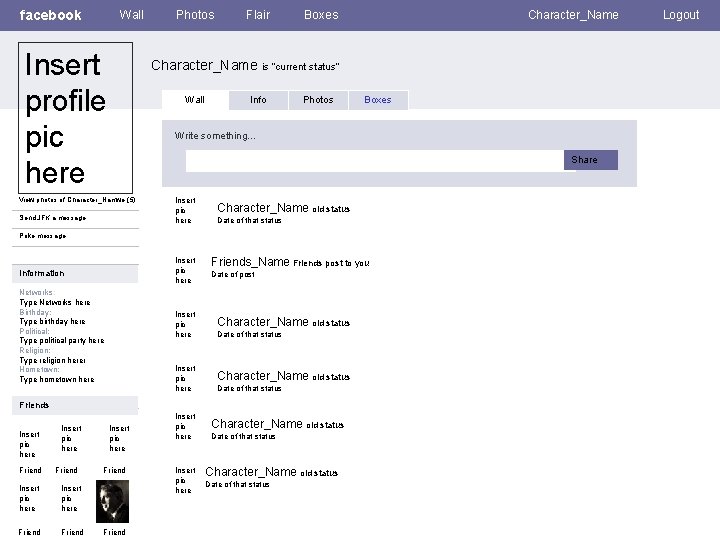Viewport: 720px width, 540px height.
Task: Open the Friends_Name post author link
Action: tap(250, 262)
